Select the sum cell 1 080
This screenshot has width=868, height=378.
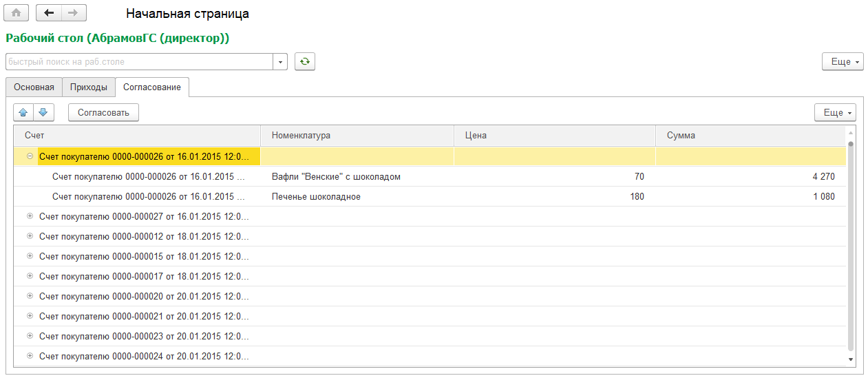coord(750,197)
